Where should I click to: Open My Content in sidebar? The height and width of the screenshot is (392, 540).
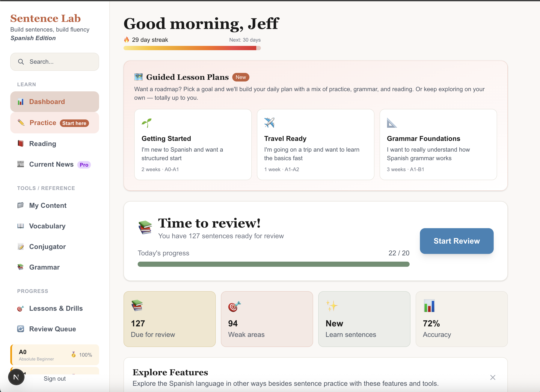pyautogui.click(x=54, y=205)
